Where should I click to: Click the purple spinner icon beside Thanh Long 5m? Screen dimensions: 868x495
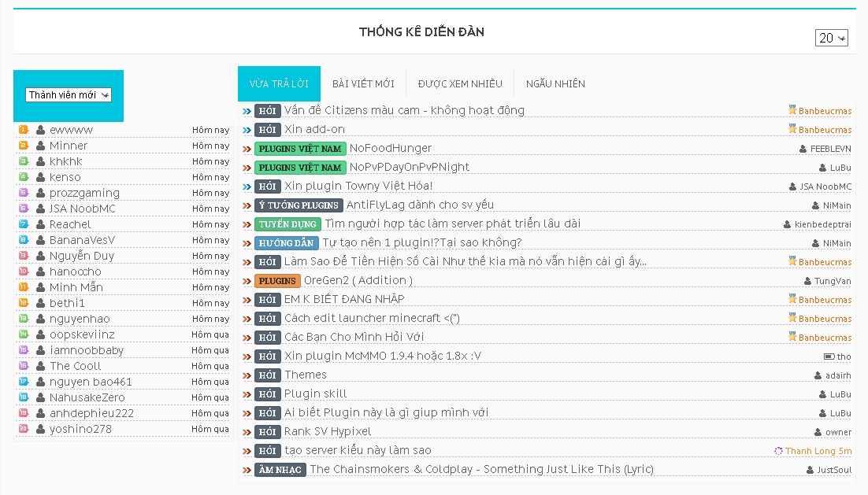point(778,451)
